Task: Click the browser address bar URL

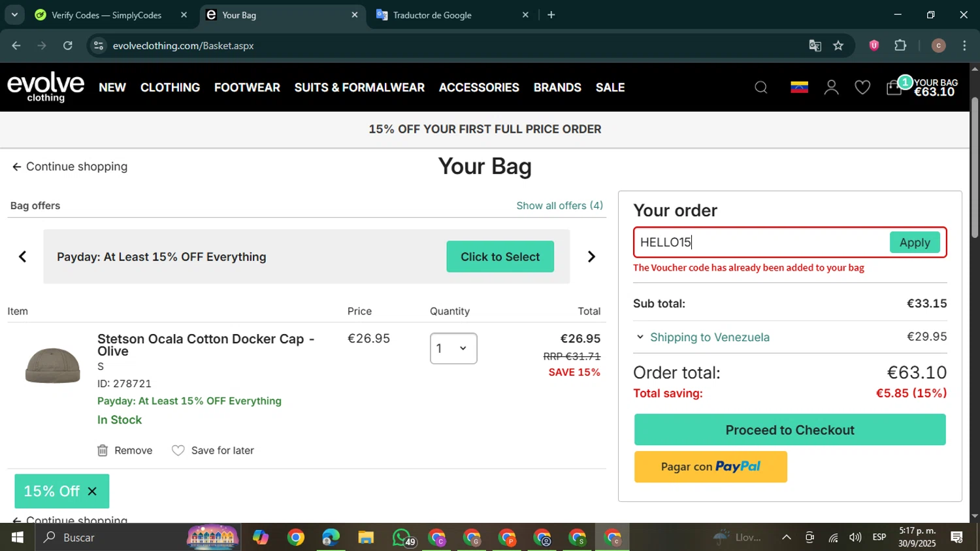Action: 183,46
